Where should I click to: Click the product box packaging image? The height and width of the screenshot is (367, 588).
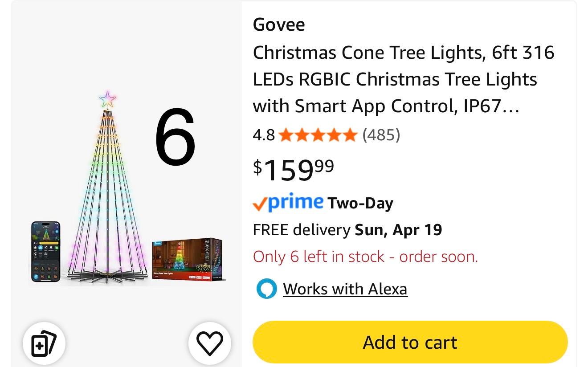(x=187, y=259)
